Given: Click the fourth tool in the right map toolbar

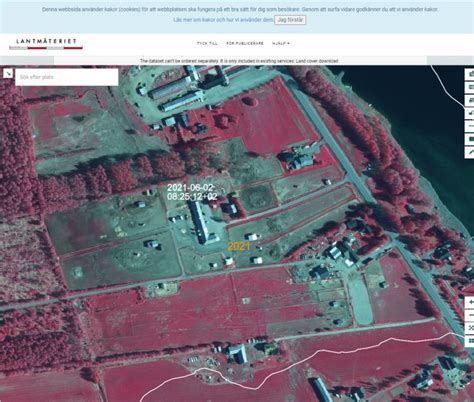Looking at the screenshot, I should click(x=470, y=113).
